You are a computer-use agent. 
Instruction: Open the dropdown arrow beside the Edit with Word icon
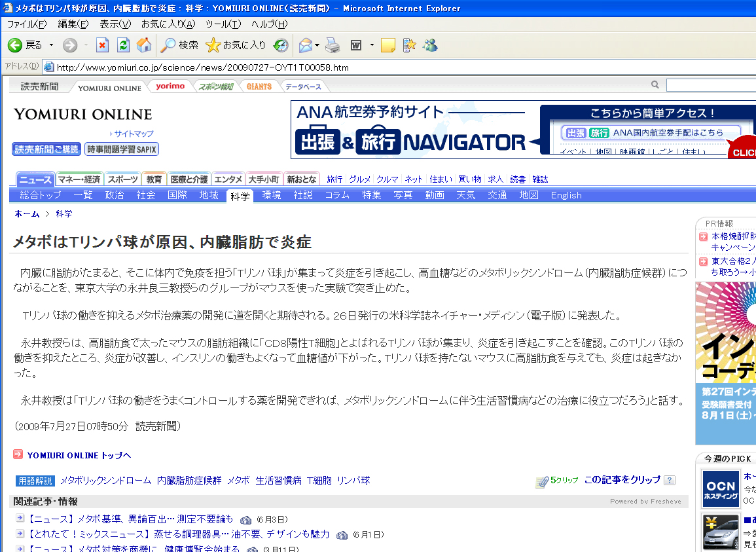click(372, 45)
